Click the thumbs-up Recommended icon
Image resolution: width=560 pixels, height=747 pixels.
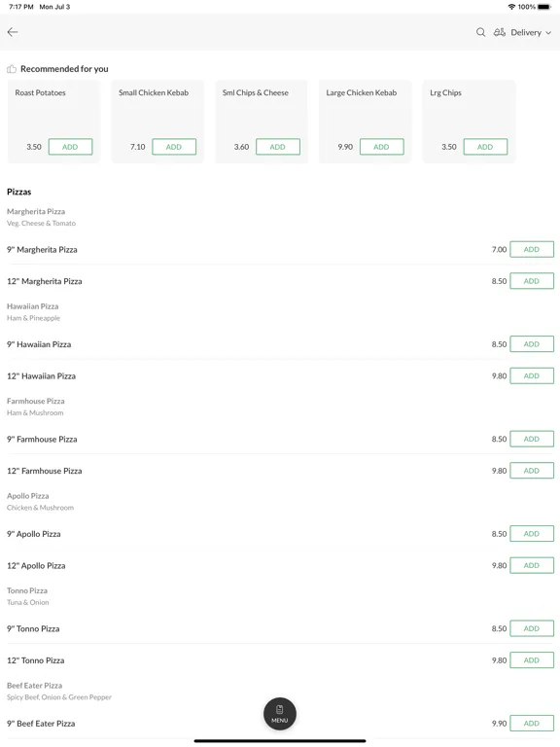point(12,69)
